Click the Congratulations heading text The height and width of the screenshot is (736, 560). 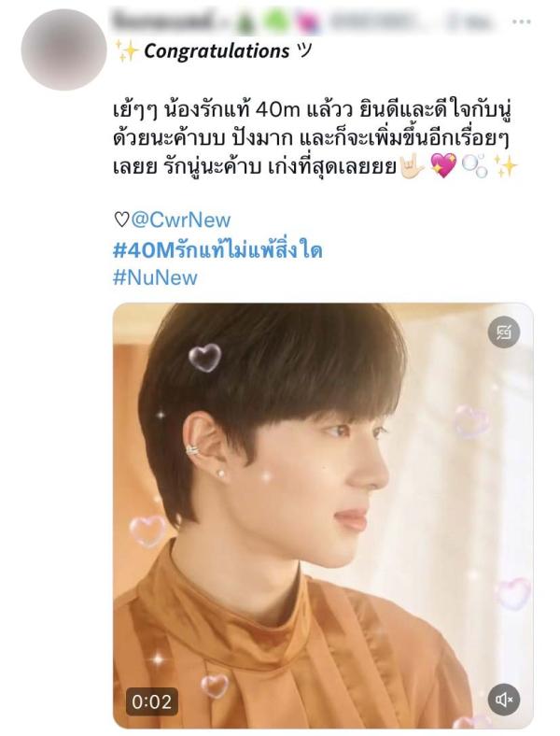(x=217, y=50)
